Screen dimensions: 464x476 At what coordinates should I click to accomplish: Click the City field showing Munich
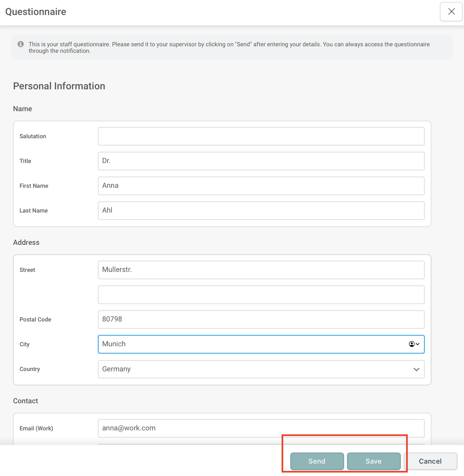(261, 344)
